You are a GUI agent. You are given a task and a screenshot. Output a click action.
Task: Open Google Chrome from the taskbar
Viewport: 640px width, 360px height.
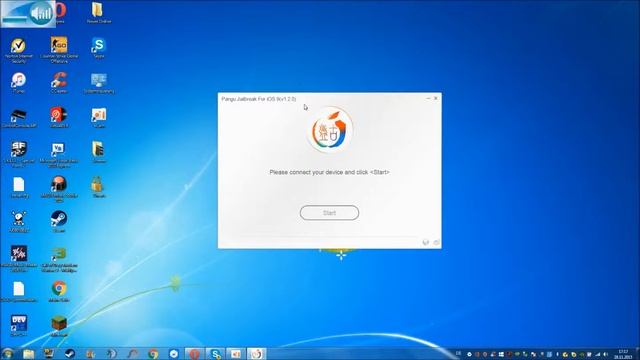click(x=153, y=353)
